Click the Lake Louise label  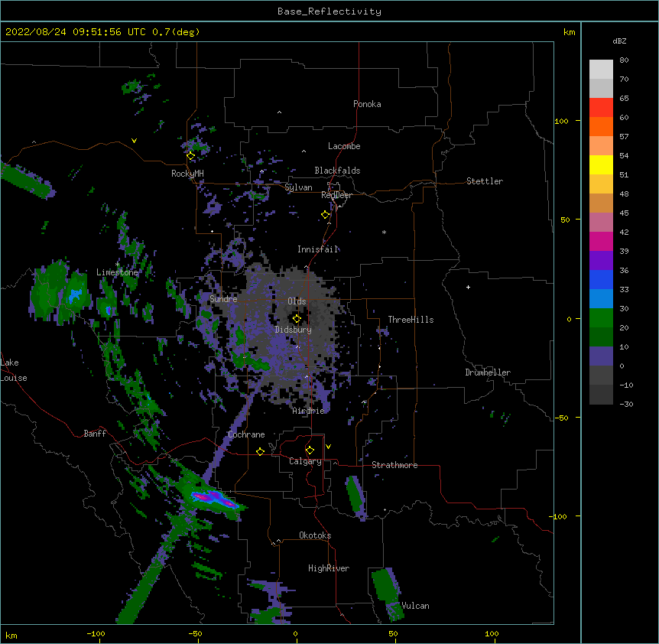[14, 370]
